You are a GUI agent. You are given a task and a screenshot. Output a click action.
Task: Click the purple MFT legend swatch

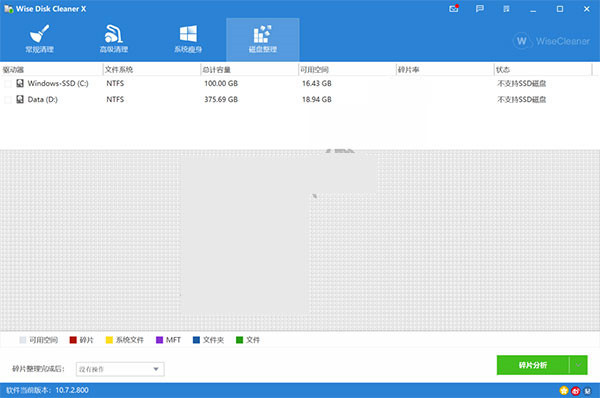[160, 340]
